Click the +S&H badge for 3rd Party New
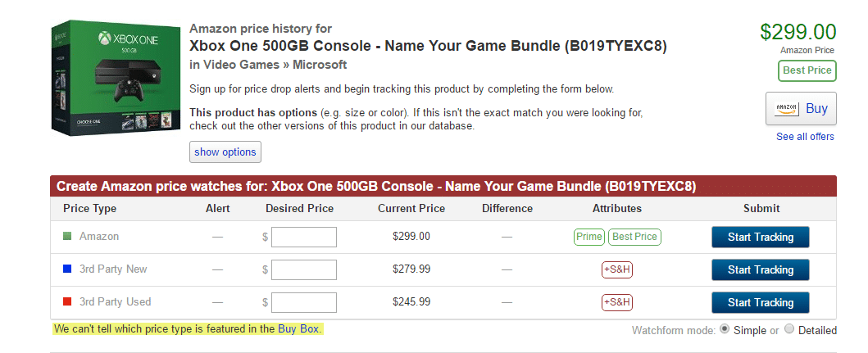This screenshot has width=868, height=353. [616, 269]
